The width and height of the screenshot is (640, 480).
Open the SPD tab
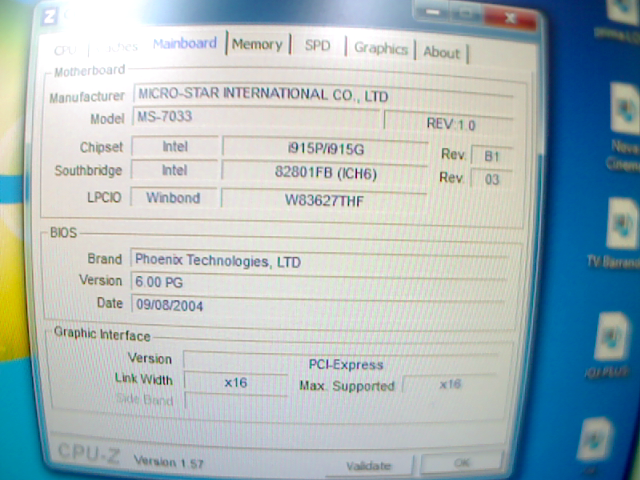(x=318, y=45)
